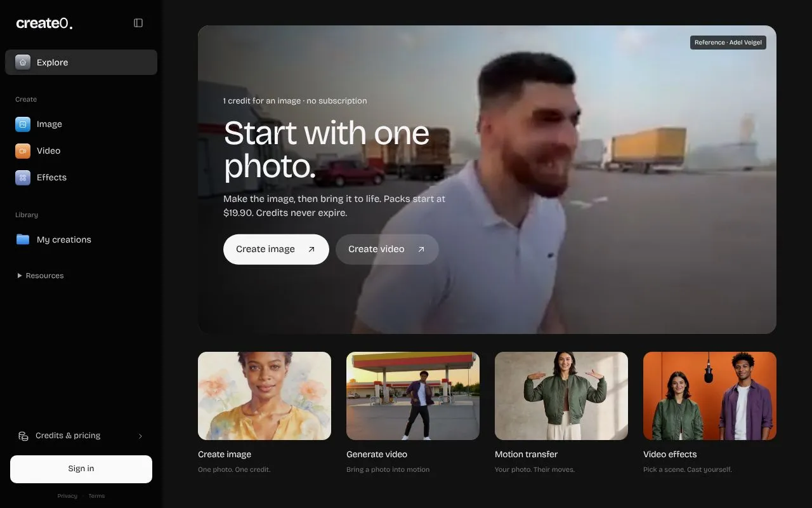Click the 'Start with one photo.' headline
812x508 pixels.
(x=327, y=150)
